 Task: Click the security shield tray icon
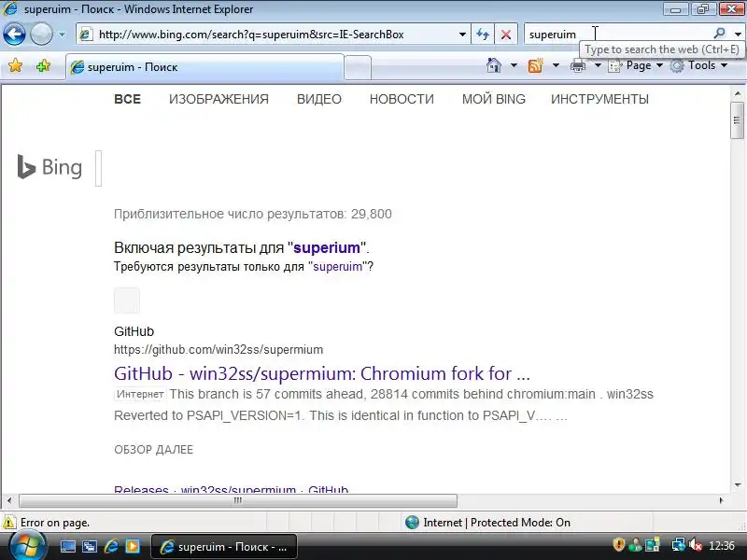(618, 545)
